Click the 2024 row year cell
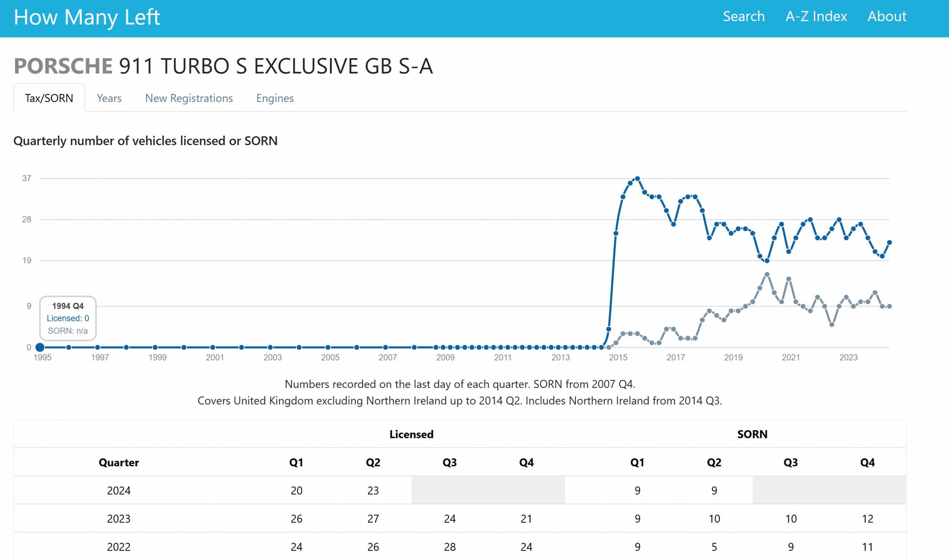 tap(119, 491)
